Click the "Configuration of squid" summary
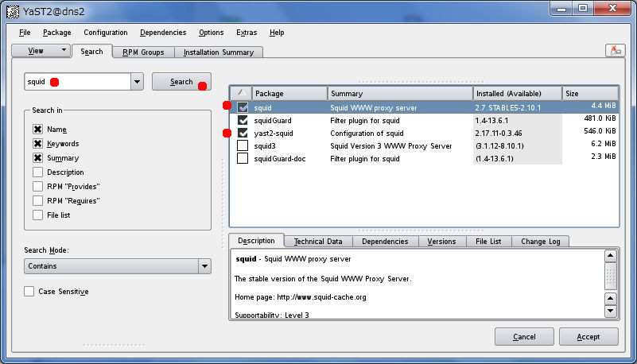Screen dimensions: 637x364 click(x=367, y=133)
